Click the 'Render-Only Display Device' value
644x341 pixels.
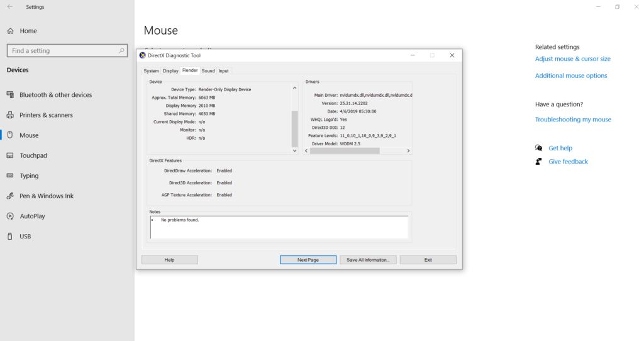pyautogui.click(x=225, y=89)
